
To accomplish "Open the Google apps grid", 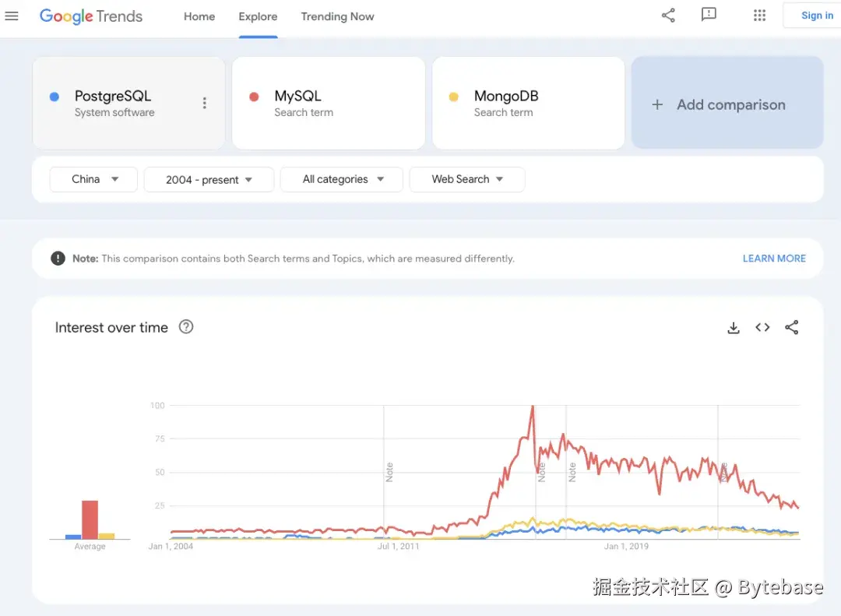I will pos(759,16).
